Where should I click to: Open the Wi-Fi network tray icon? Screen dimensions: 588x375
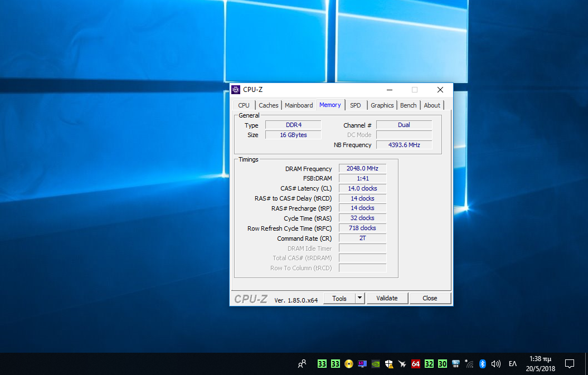(x=469, y=364)
